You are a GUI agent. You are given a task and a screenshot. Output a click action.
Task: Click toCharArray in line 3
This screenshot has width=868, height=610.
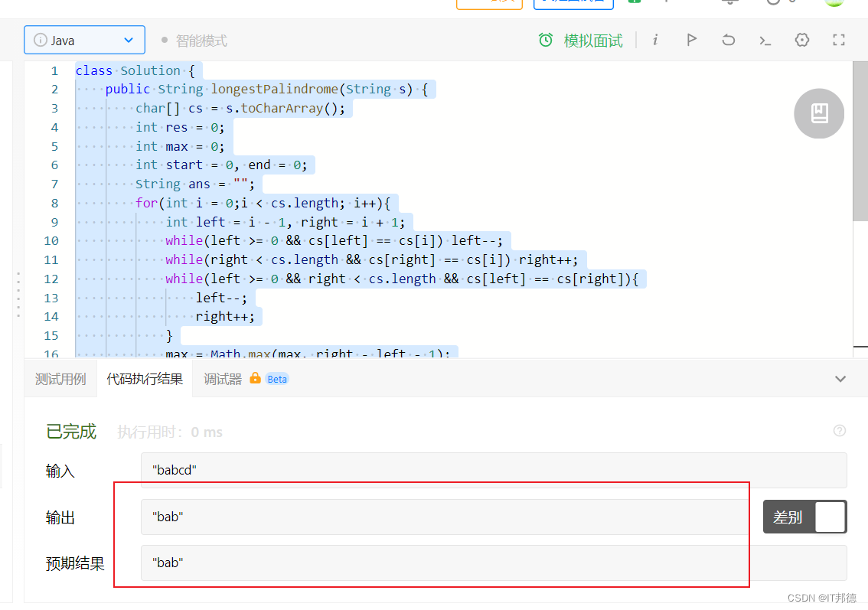282,109
